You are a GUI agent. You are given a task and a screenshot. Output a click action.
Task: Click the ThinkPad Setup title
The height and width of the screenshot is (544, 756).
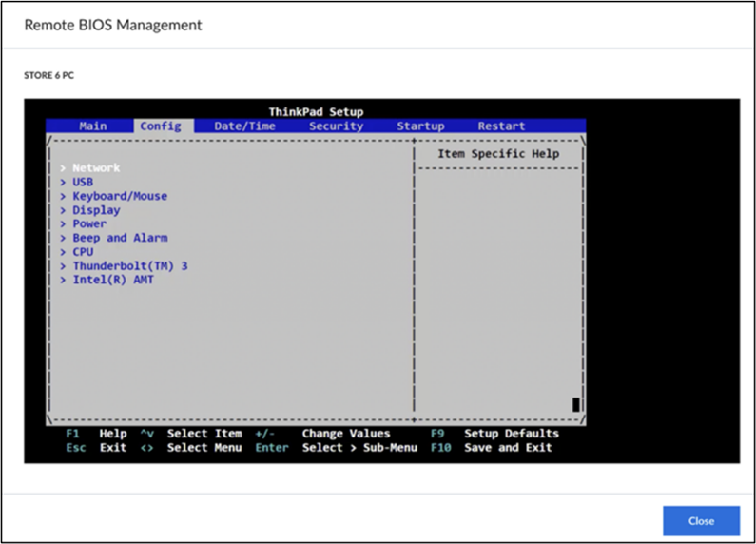pyautogui.click(x=317, y=112)
